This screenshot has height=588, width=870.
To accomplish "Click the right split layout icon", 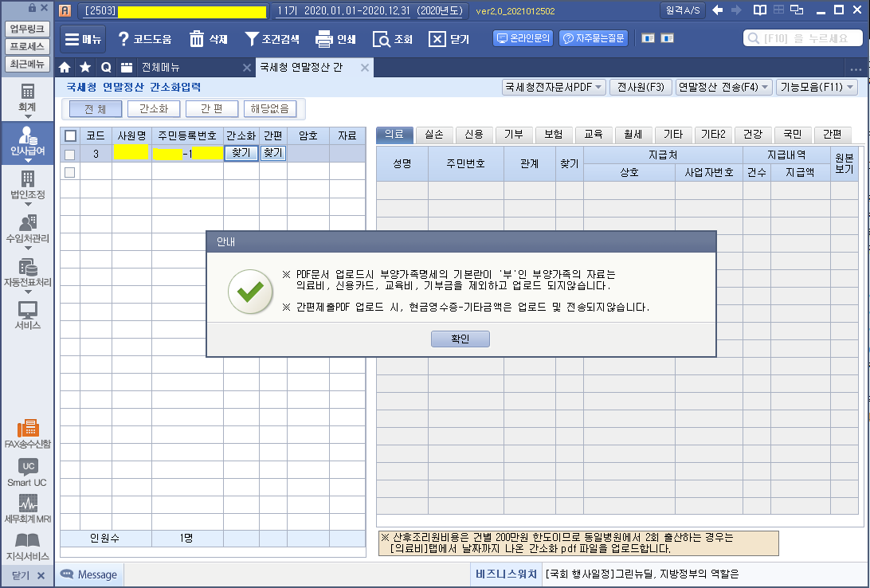I will pos(667,38).
